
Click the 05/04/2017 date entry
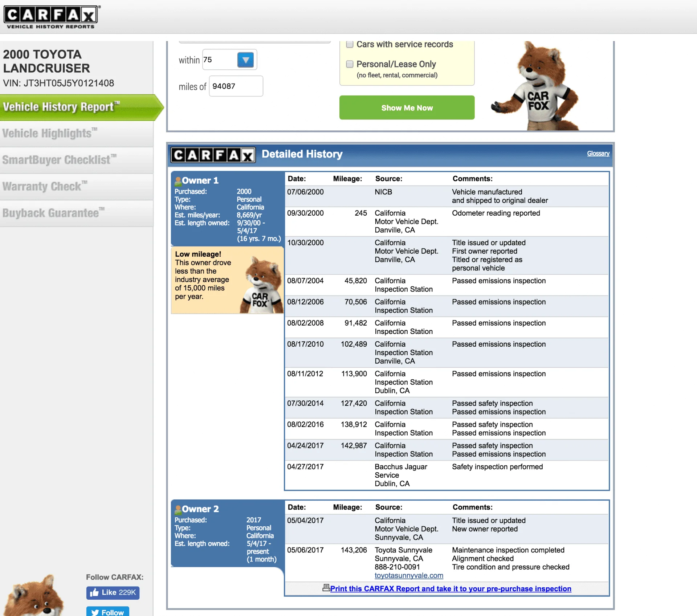coord(305,521)
